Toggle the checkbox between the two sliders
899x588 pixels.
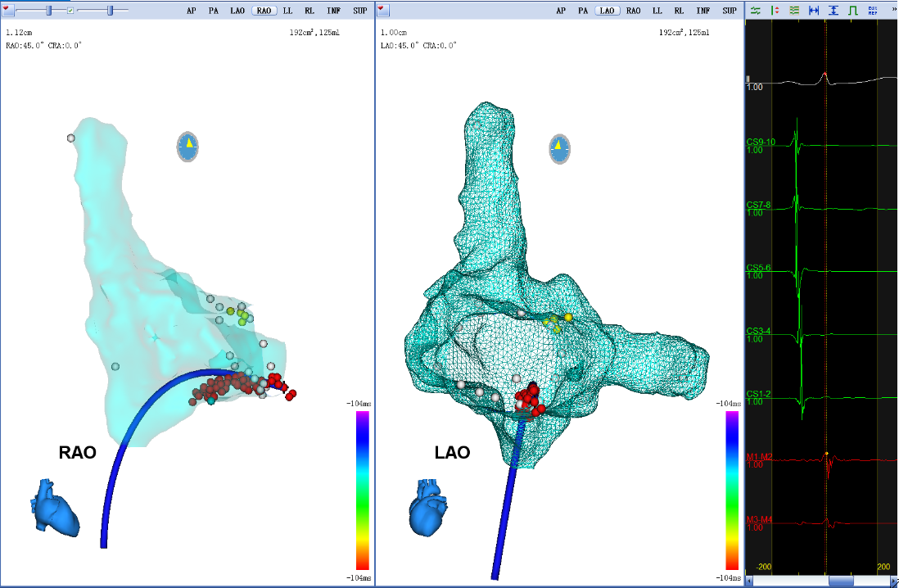coord(70,10)
